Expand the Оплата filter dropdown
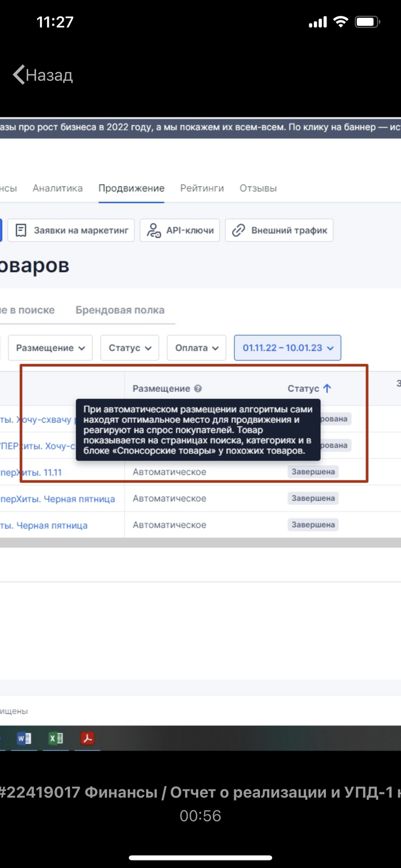The height and width of the screenshot is (868, 401). [196, 348]
